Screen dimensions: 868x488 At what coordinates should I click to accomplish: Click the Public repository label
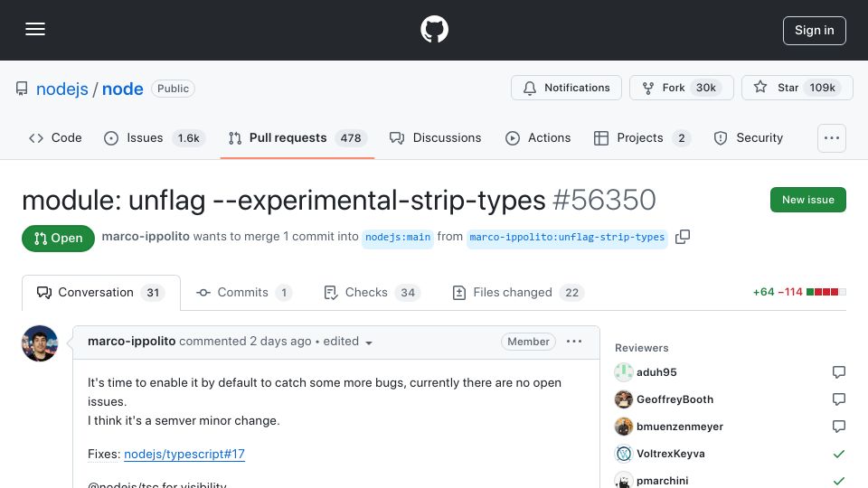[173, 89]
